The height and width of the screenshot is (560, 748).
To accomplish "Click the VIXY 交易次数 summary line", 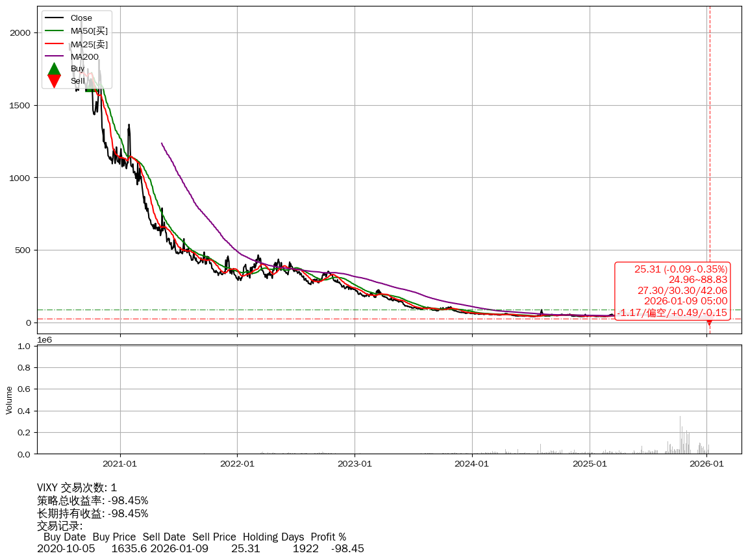I will (77, 488).
